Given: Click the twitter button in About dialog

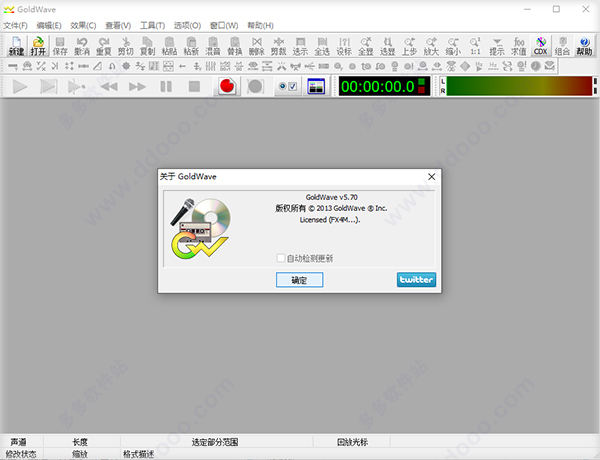Looking at the screenshot, I should (x=416, y=280).
